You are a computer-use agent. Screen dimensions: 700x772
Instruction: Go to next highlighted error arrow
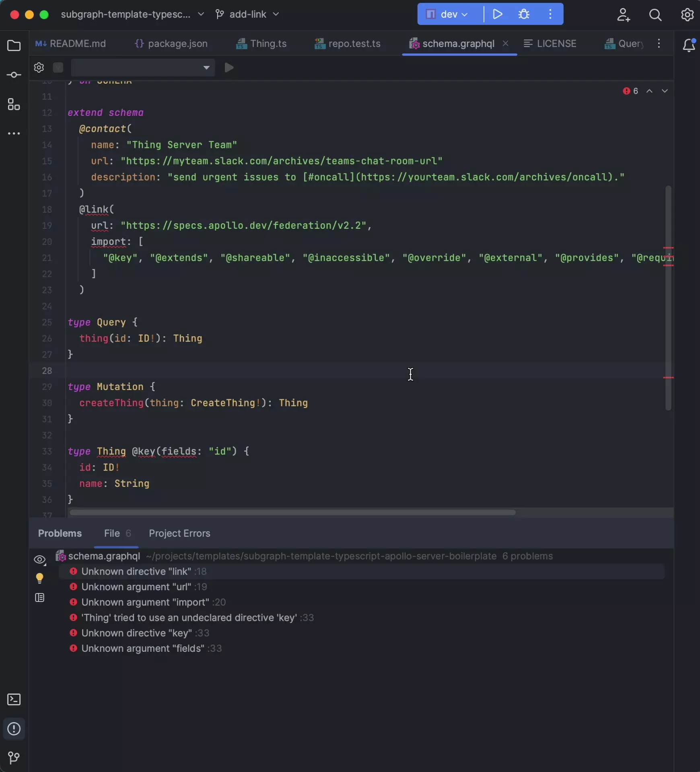pos(665,91)
